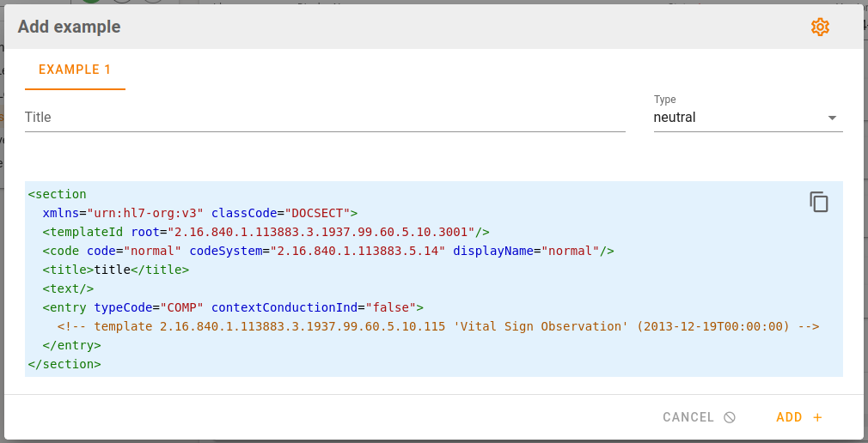This screenshot has height=443, width=868.
Task: Click the closing section tag
Action: point(64,364)
